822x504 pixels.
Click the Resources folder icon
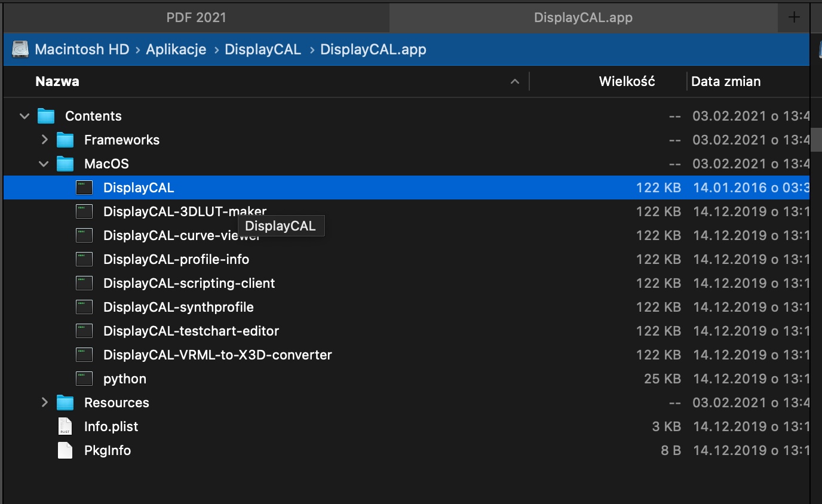65,402
